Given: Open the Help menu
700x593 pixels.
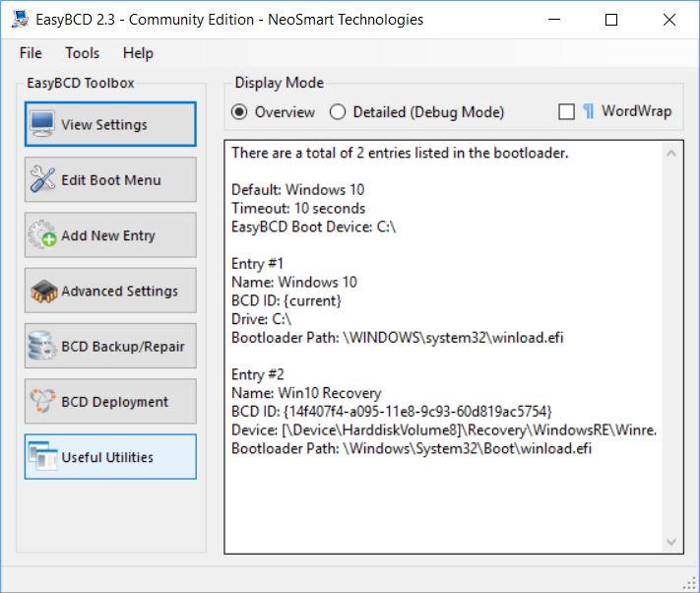Looking at the screenshot, I should pyautogui.click(x=138, y=53).
